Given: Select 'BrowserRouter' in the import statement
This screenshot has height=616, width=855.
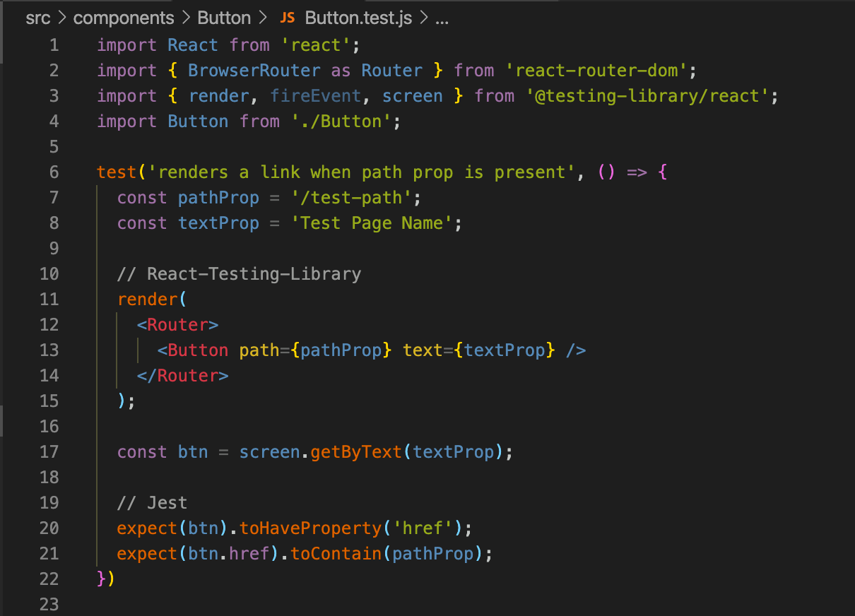Looking at the screenshot, I should point(254,70).
